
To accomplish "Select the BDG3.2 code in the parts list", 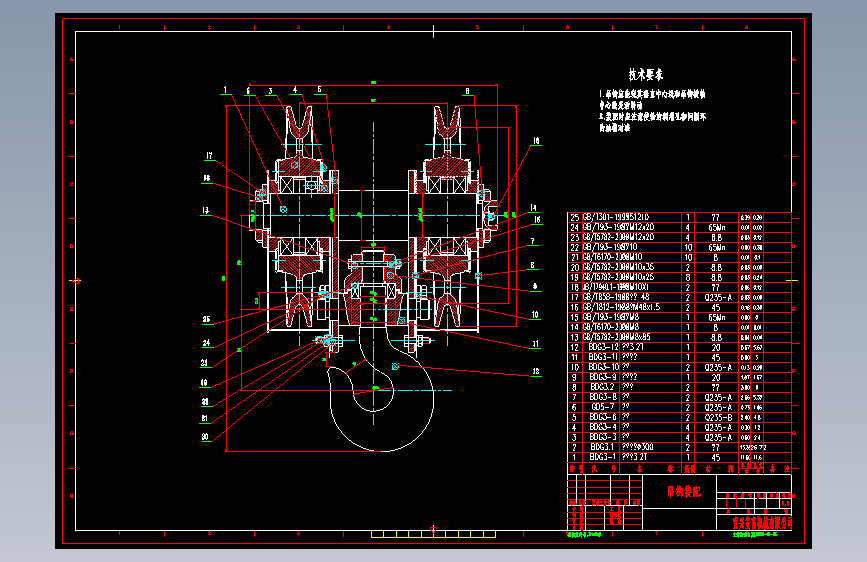I will [x=602, y=387].
